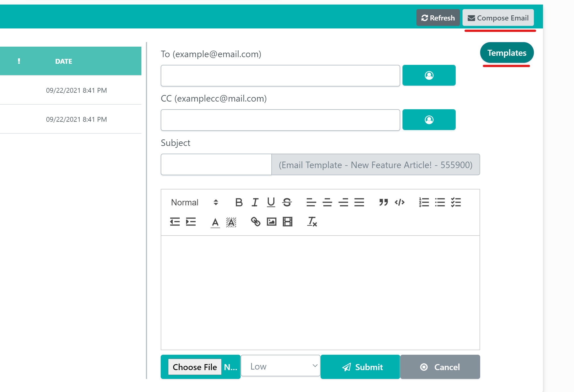Toggle strikethrough formatting

click(287, 202)
